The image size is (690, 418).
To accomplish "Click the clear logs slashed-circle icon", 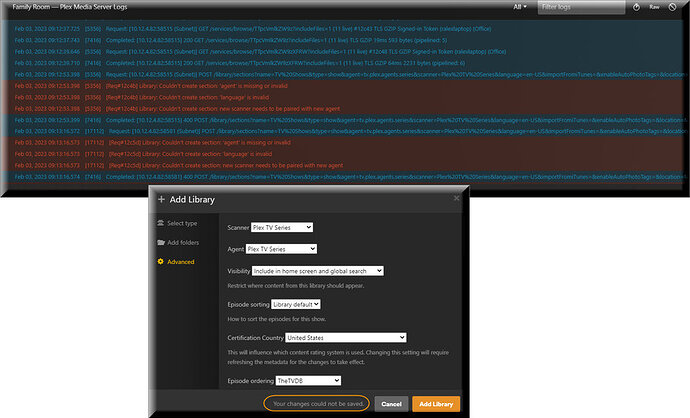I will [672, 7].
